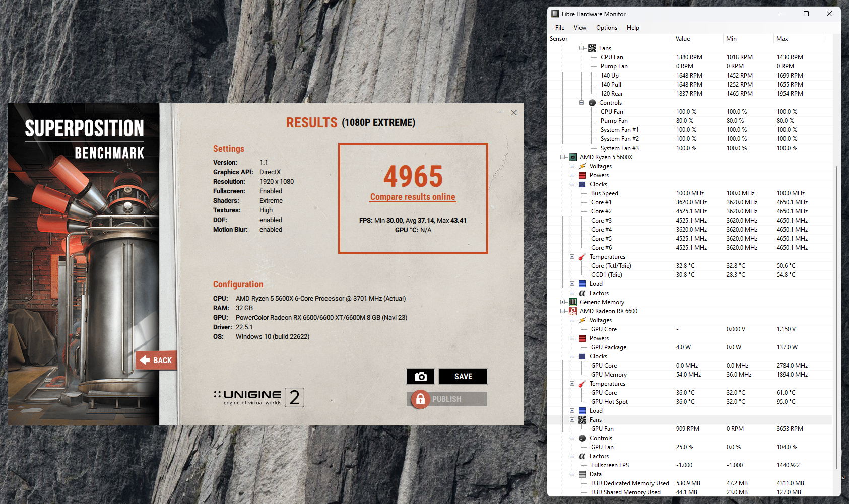Click the Factors alpha icon above Generic Memory
Viewport: 849px width, 504px height.
(582, 293)
